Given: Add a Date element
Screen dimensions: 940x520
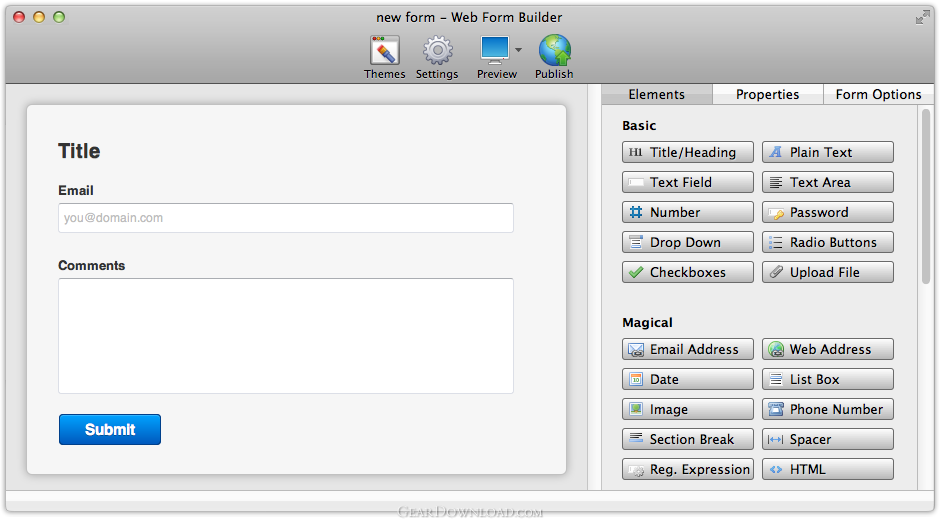Looking at the screenshot, I should tap(688, 379).
